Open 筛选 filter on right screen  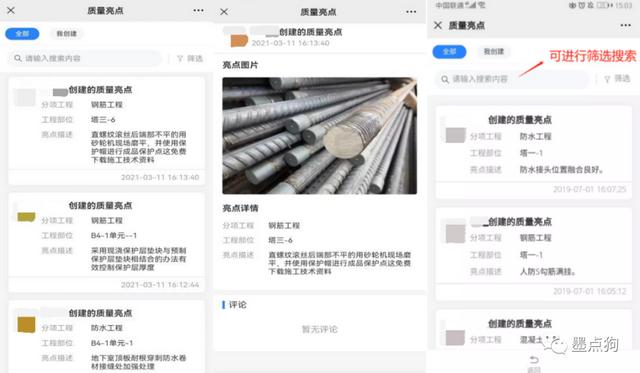coord(617,78)
